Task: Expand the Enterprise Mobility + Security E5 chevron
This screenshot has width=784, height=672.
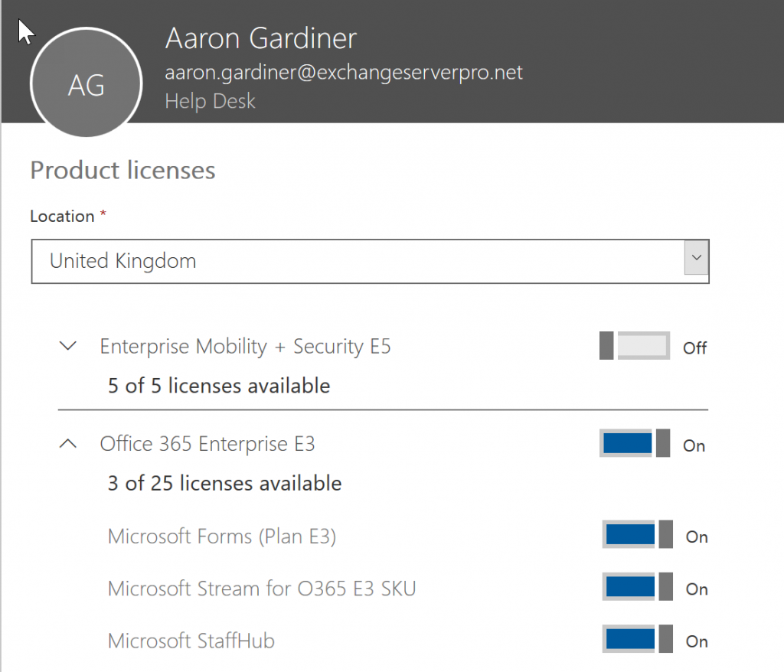Action: pyautogui.click(x=68, y=346)
